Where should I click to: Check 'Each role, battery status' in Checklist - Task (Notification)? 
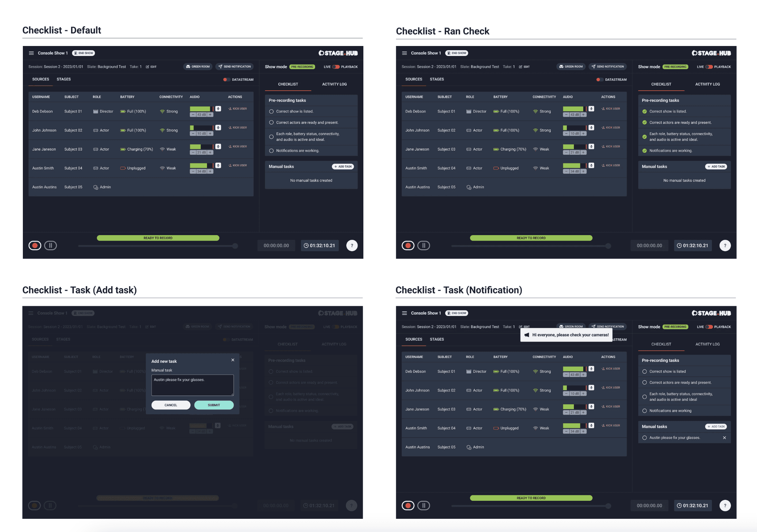point(645,397)
